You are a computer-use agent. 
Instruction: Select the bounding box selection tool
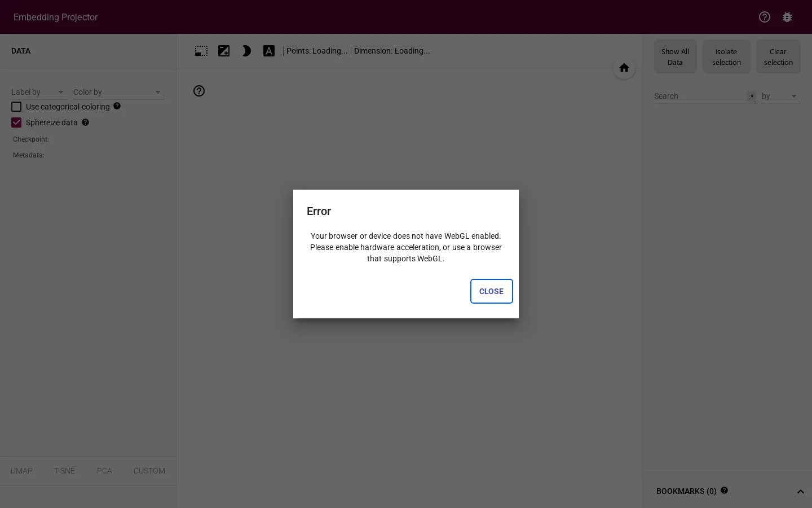[201, 51]
